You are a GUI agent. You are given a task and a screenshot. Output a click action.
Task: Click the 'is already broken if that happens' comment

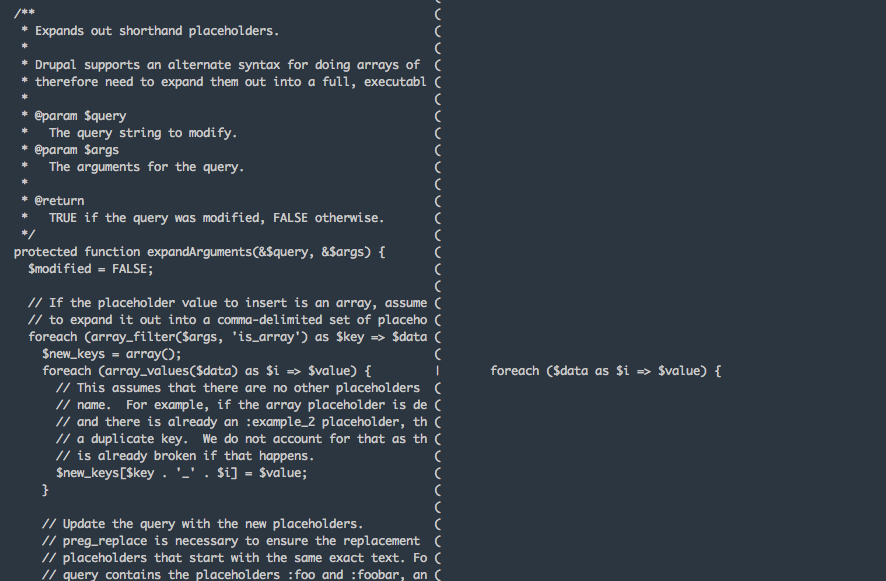click(185, 456)
